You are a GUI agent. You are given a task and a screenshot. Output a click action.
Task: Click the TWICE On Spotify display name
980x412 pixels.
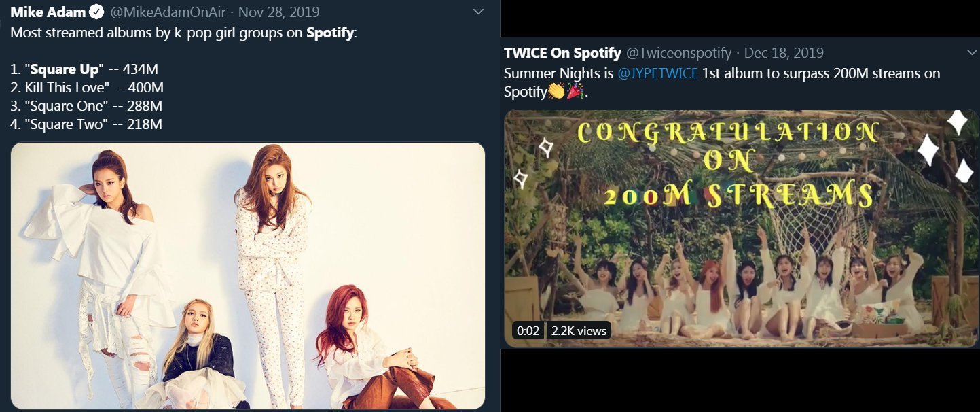(562, 52)
